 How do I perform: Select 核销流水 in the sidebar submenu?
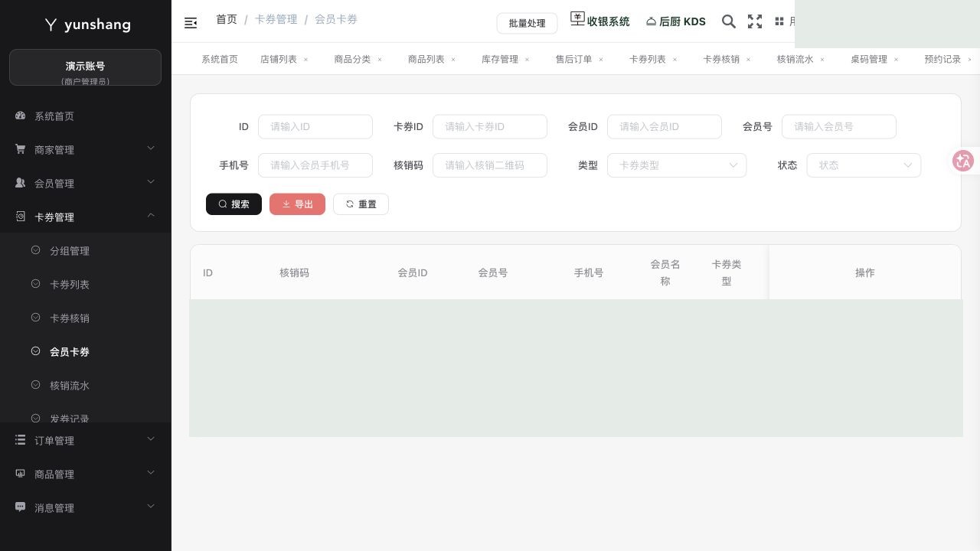tap(86, 386)
